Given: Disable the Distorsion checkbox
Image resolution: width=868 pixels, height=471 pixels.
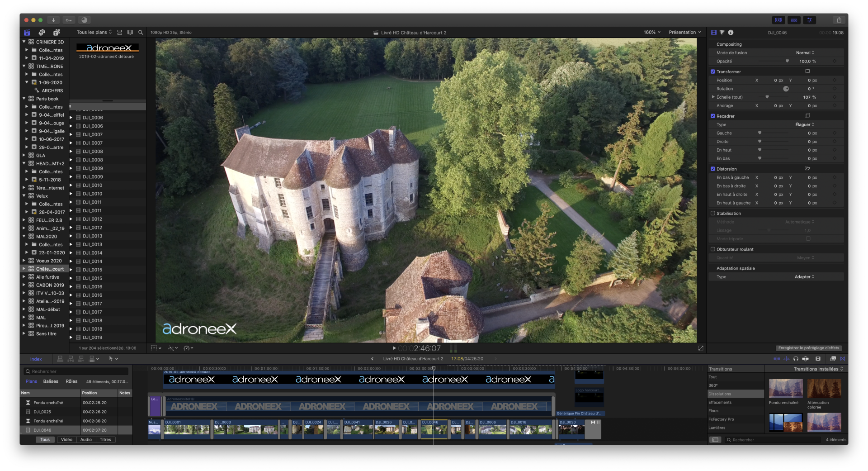Looking at the screenshot, I should click(713, 169).
